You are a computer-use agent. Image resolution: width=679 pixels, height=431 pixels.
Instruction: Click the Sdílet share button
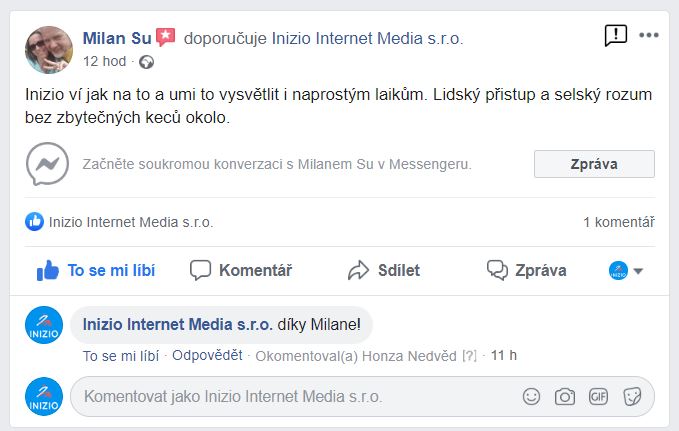[384, 270]
